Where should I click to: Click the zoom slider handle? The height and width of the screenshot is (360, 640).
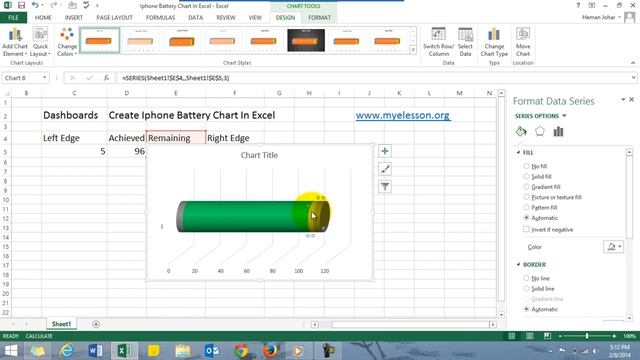click(x=587, y=336)
